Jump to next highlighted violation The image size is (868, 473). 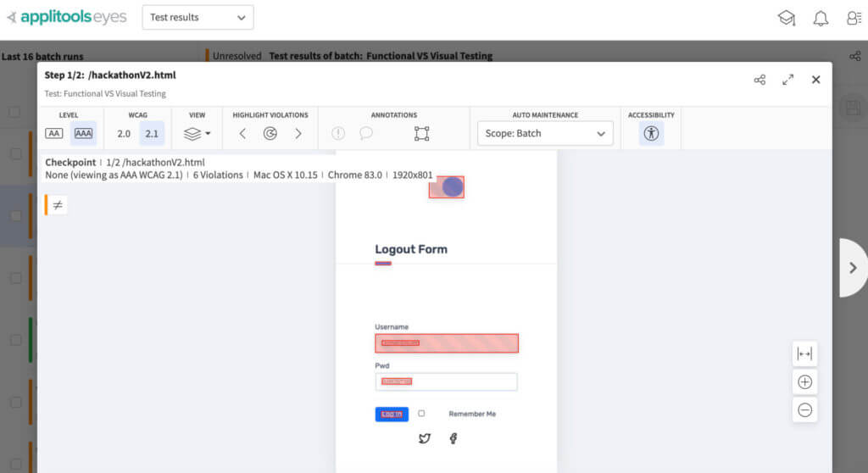point(298,133)
